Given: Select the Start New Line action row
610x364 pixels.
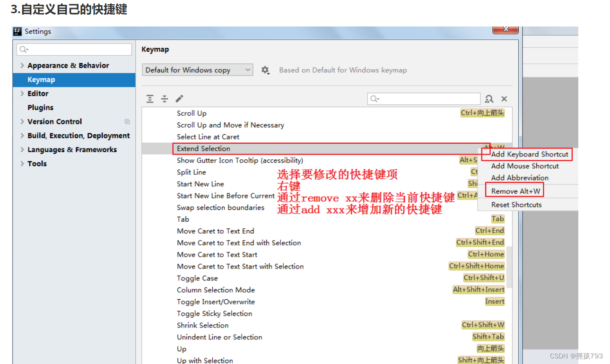Looking at the screenshot, I should pos(310,184).
